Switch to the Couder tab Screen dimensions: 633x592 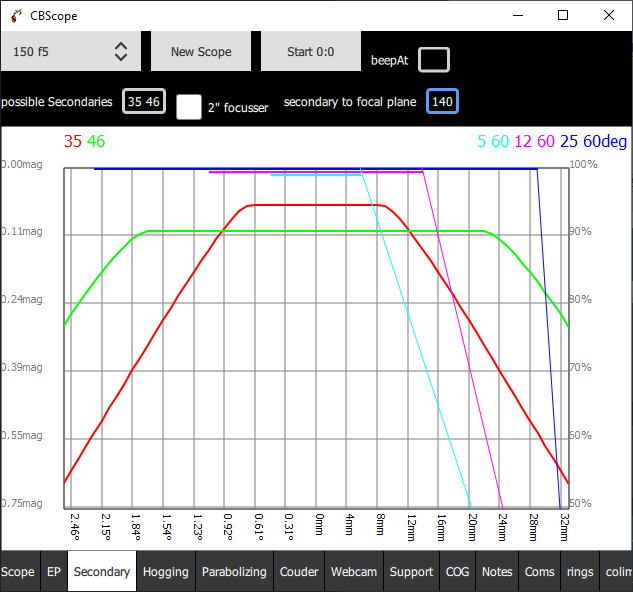point(299,572)
